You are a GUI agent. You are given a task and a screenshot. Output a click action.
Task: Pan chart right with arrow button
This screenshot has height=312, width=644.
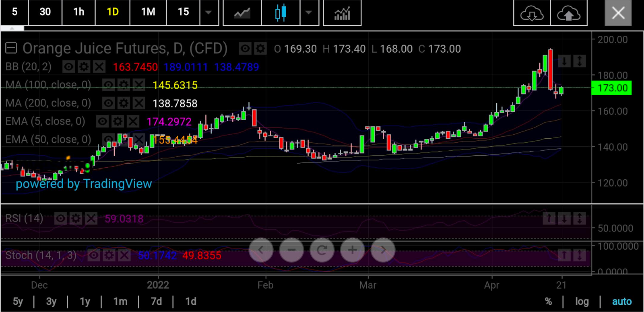[x=383, y=250]
